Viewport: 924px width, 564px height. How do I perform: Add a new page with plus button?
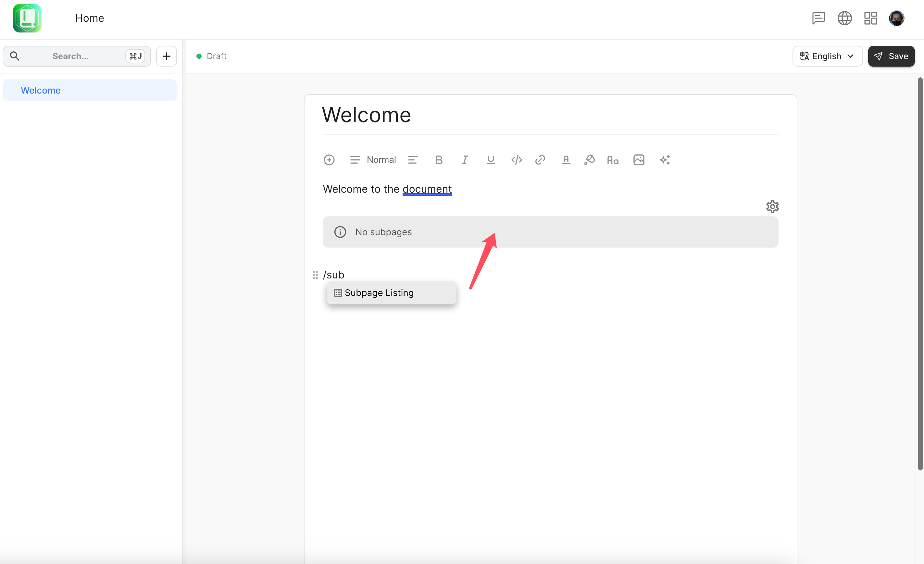[x=167, y=56]
